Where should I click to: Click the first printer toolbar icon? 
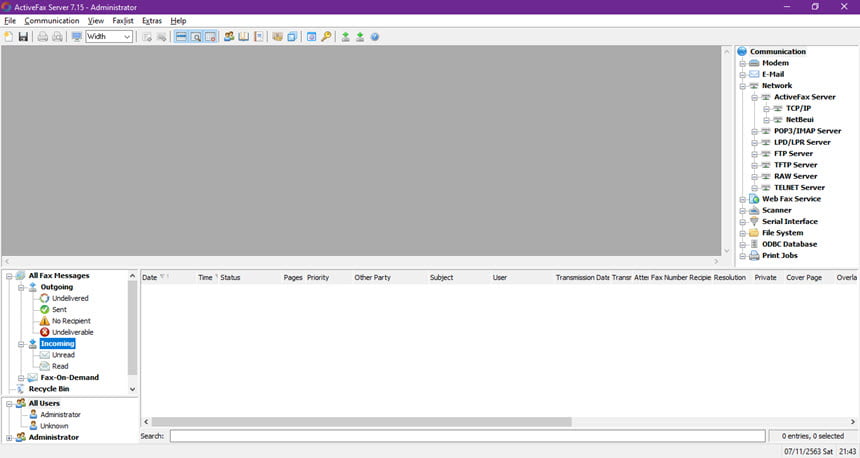43,37
